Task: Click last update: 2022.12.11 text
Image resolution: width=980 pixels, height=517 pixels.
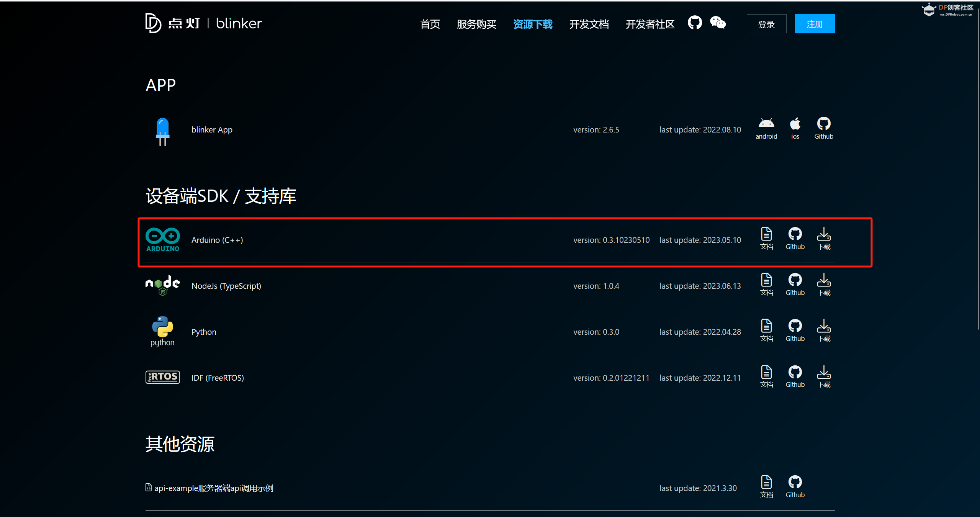Action: [x=700, y=378]
